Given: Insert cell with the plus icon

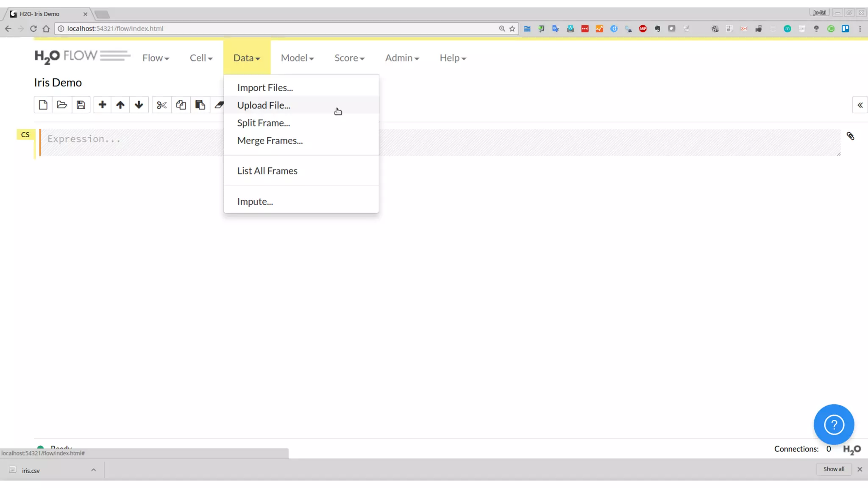Looking at the screenshot, I should (102, 105).
